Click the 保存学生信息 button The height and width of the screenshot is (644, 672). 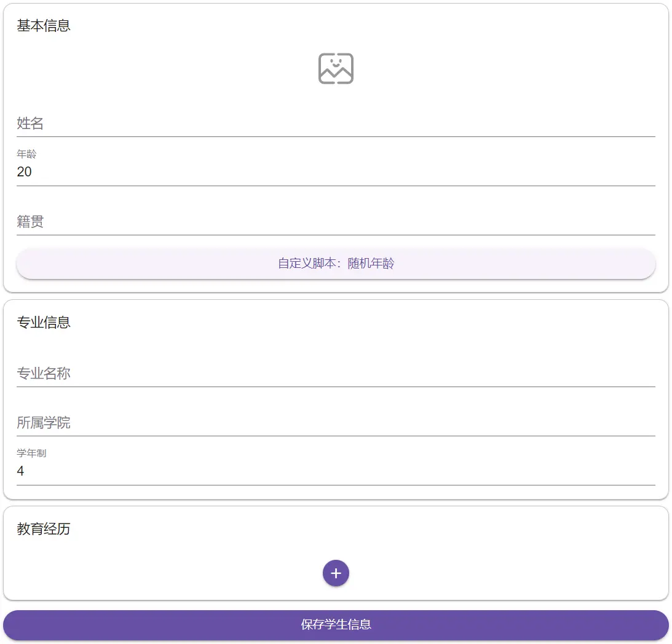[336, 625]
